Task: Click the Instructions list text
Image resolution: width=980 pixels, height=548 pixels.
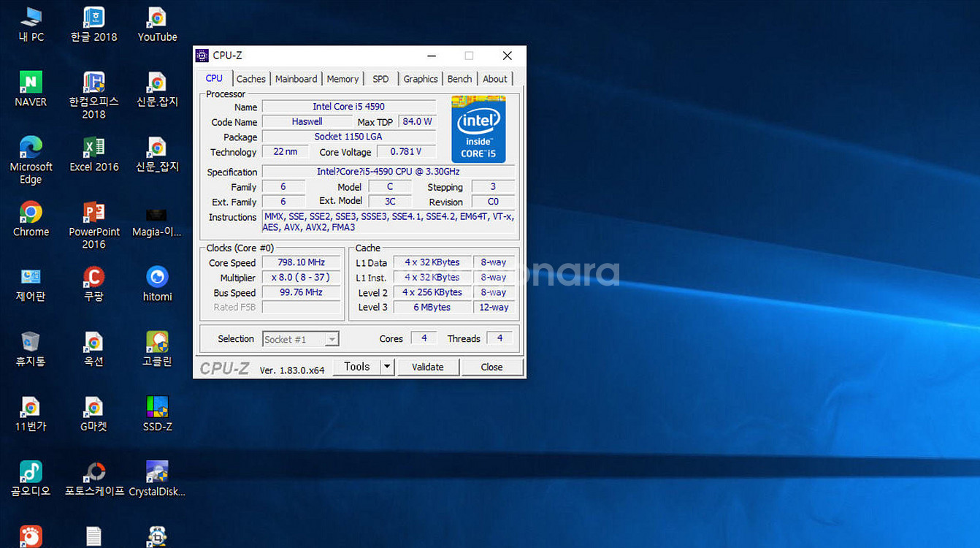Action: click(x=388, y=222)
